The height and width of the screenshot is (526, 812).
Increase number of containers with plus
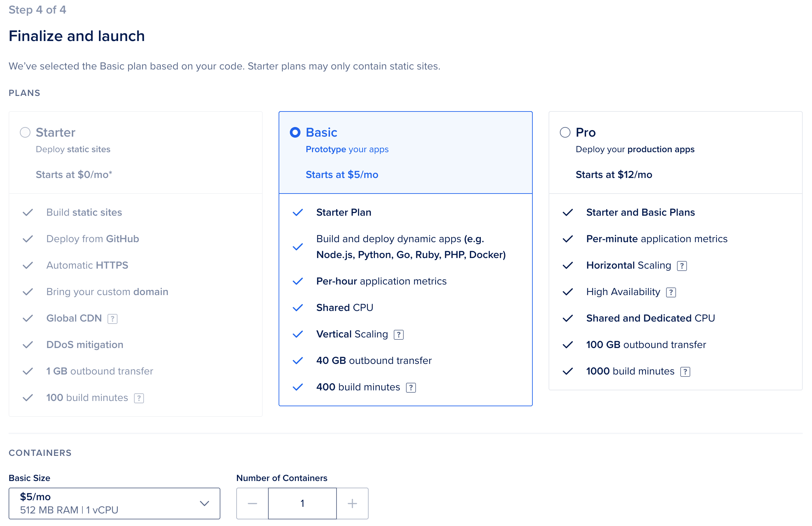click(x=352, y=504)
